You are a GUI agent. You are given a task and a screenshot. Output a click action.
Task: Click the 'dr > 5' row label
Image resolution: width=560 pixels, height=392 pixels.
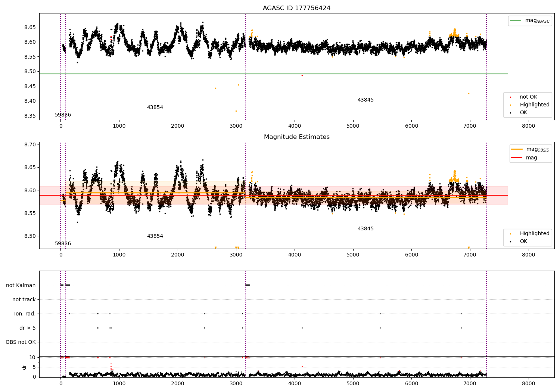click(x=28, y=328)
